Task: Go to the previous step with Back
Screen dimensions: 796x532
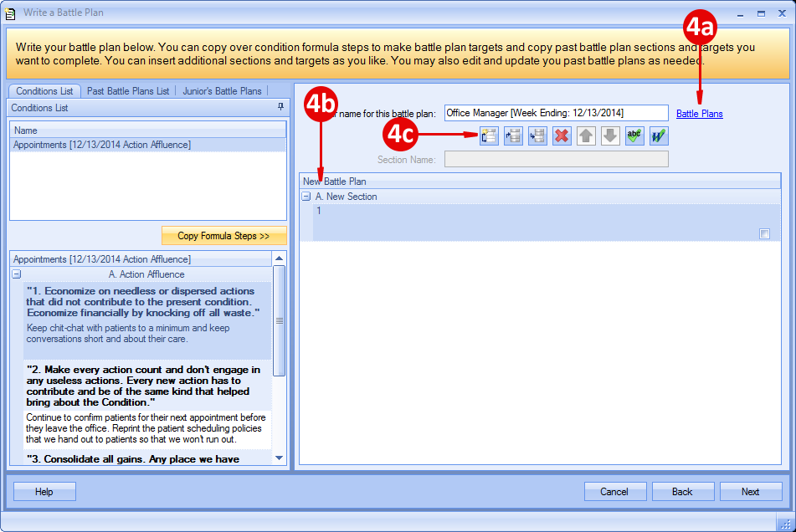Action: click(683, 491)
